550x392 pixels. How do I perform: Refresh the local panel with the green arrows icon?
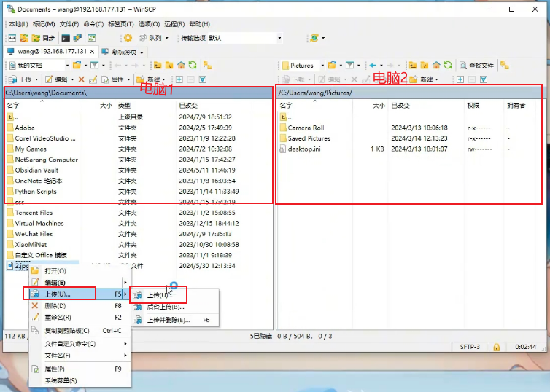[x=193, y=66]
